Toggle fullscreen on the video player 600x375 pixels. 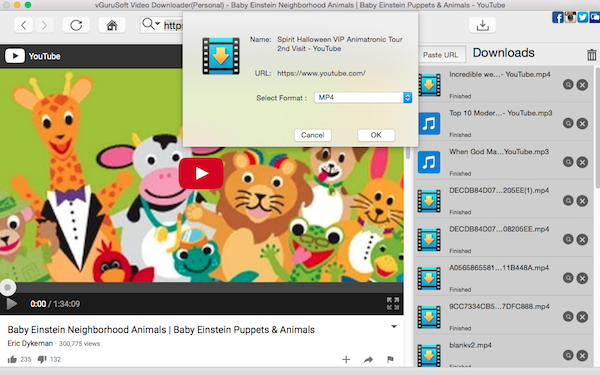tap(393, 303)
